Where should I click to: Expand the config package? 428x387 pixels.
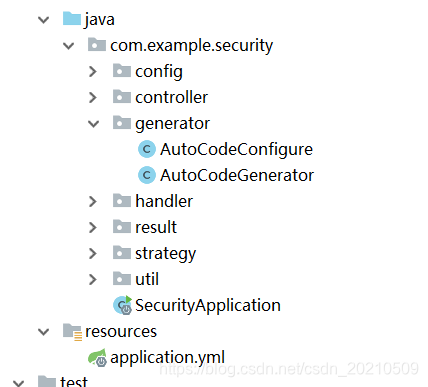click(93, 71)
